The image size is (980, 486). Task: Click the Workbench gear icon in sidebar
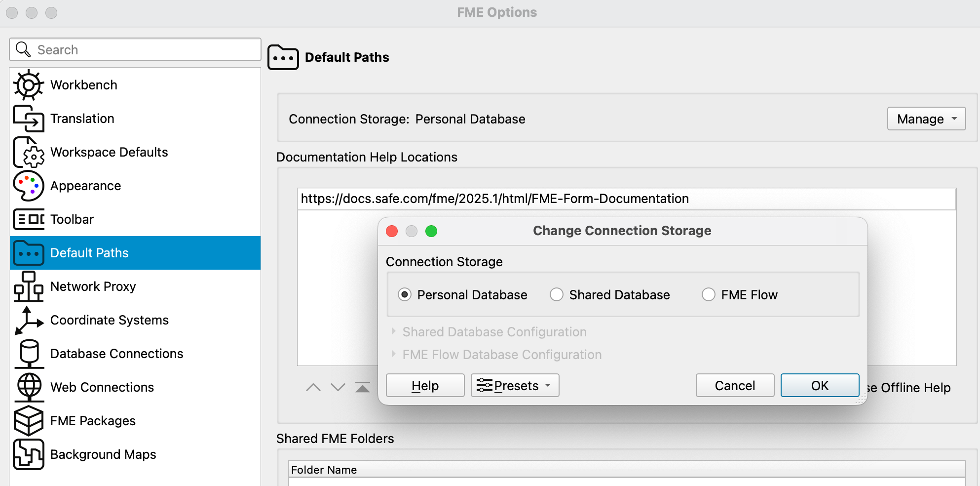(x=29, y=85)
